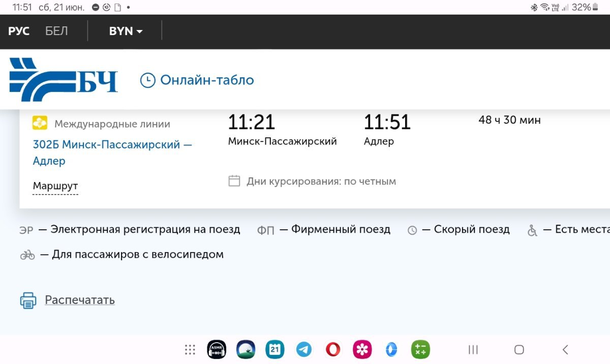610x364 pixels.
Task: Switch language to БЕЛ
Action: [56, 31]
